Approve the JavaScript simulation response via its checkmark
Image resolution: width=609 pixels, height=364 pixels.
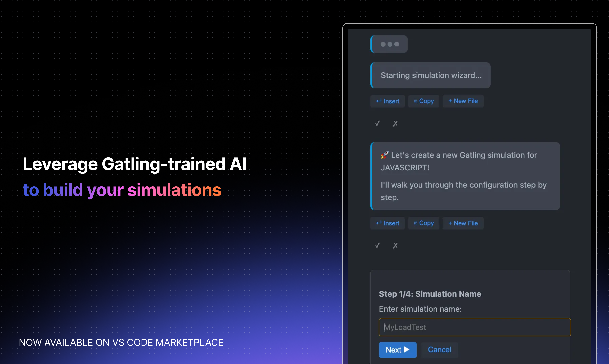377,245
